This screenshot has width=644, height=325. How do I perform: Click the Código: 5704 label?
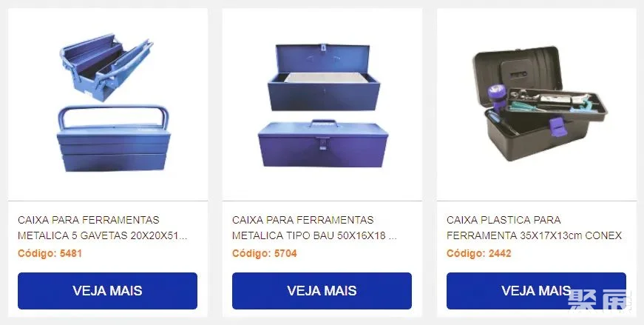264,253
